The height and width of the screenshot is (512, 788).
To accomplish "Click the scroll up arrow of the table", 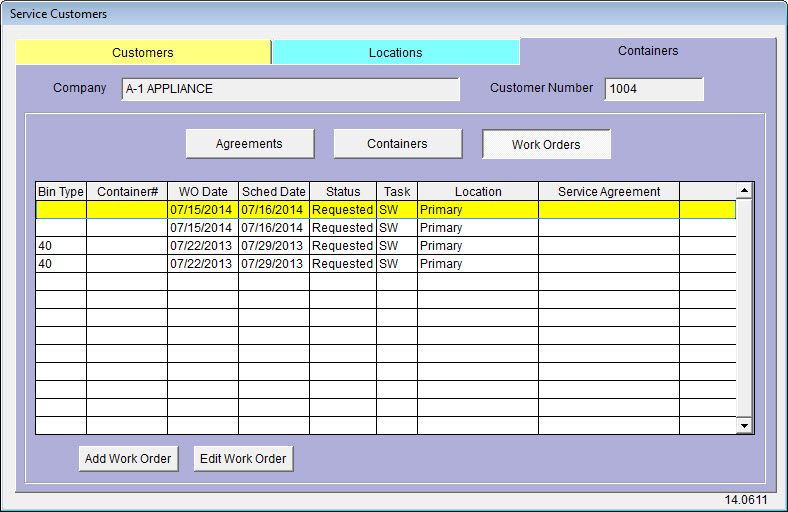I will coord(744,190).
